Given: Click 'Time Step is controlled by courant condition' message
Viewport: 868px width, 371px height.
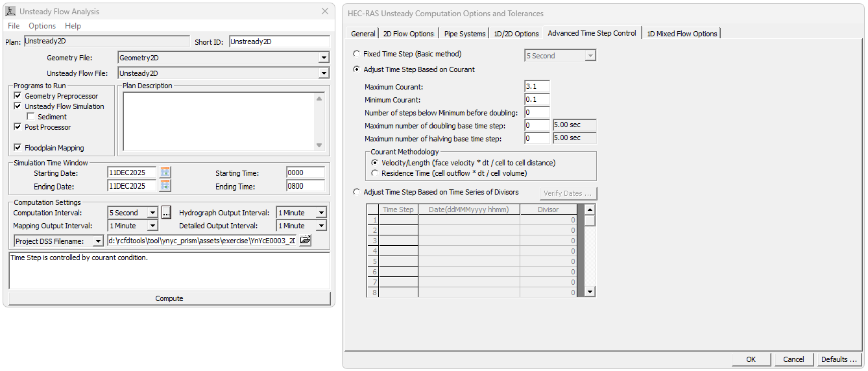Looking at the screenshot, I should (79, 257).
